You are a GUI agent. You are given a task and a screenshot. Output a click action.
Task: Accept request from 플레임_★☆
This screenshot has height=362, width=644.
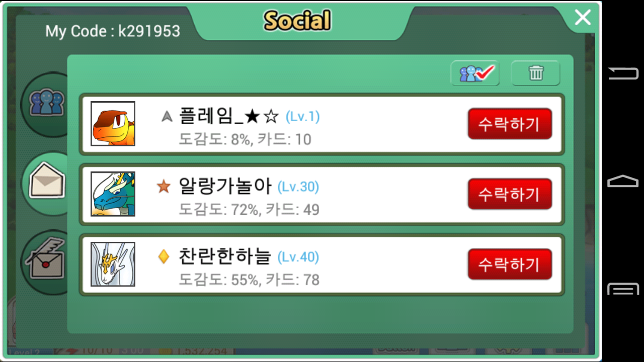click(x=510, y=124)
